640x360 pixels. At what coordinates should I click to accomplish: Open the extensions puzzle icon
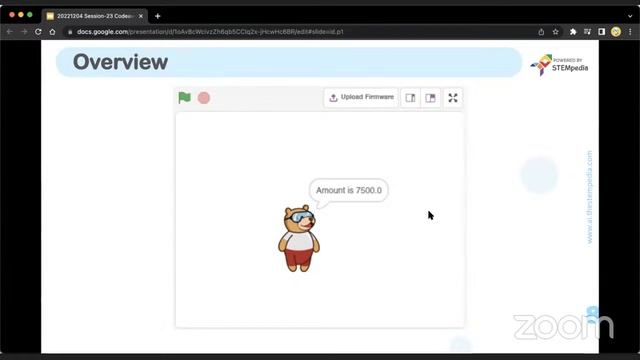[x=573, y=31]
